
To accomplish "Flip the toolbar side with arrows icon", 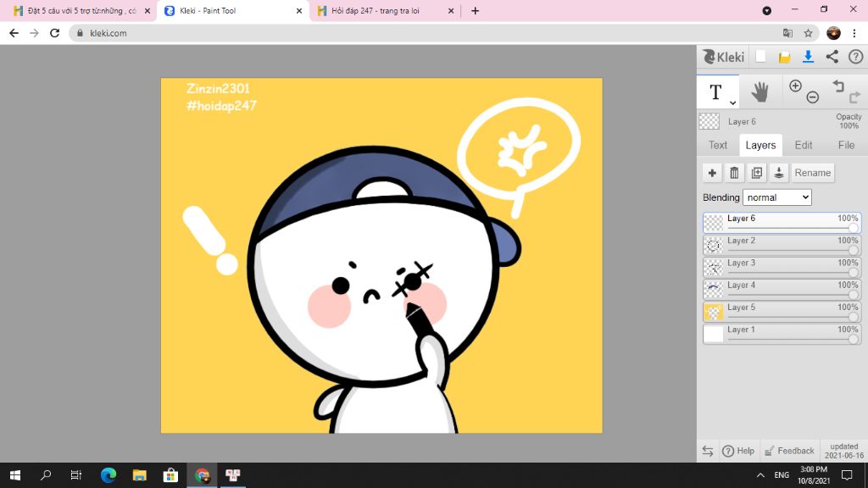I will tap(708, 451).
